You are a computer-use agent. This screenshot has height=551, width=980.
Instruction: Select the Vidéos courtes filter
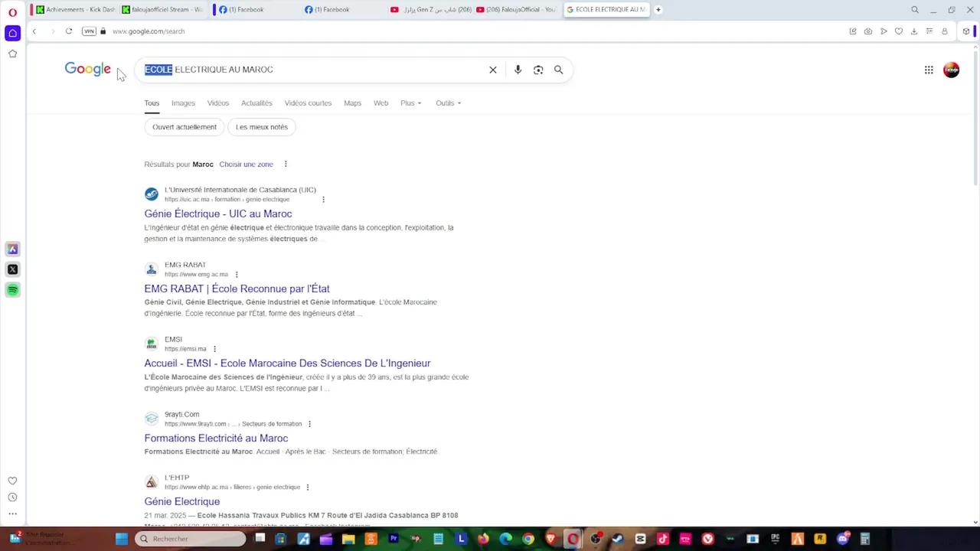pos(308,103)
